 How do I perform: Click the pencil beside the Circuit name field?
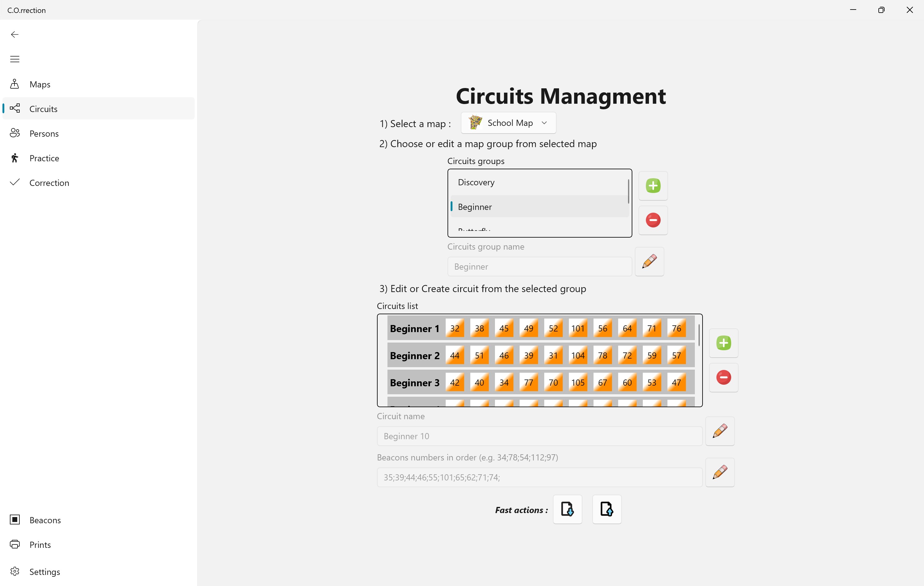click(720, 431)
